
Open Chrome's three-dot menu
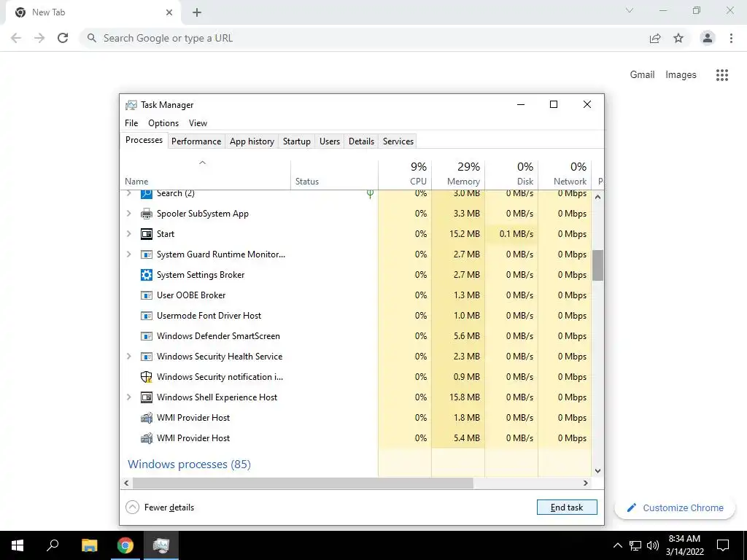(x=731, y=38)
